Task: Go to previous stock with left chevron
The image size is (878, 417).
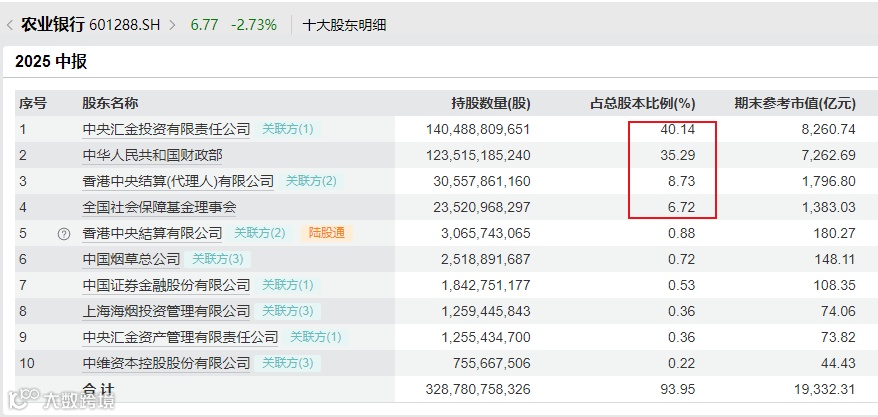Action: (10, 25)
